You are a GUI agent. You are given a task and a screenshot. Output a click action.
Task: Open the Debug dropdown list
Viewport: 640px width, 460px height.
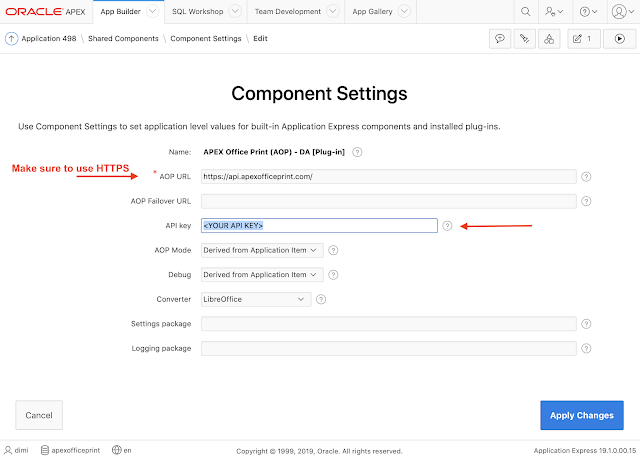[x=262, y=274]
